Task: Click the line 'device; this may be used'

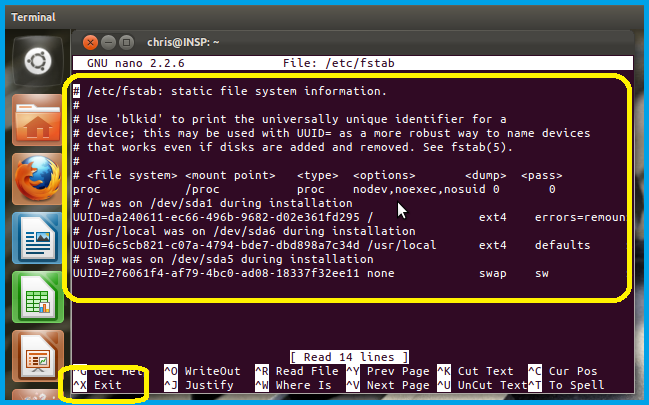Action: (332, 133)
